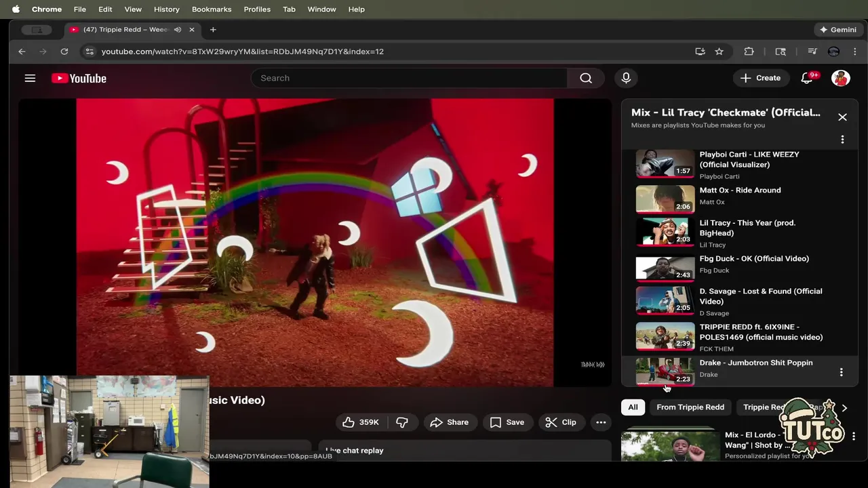Go back to previous page

[22, 52]
